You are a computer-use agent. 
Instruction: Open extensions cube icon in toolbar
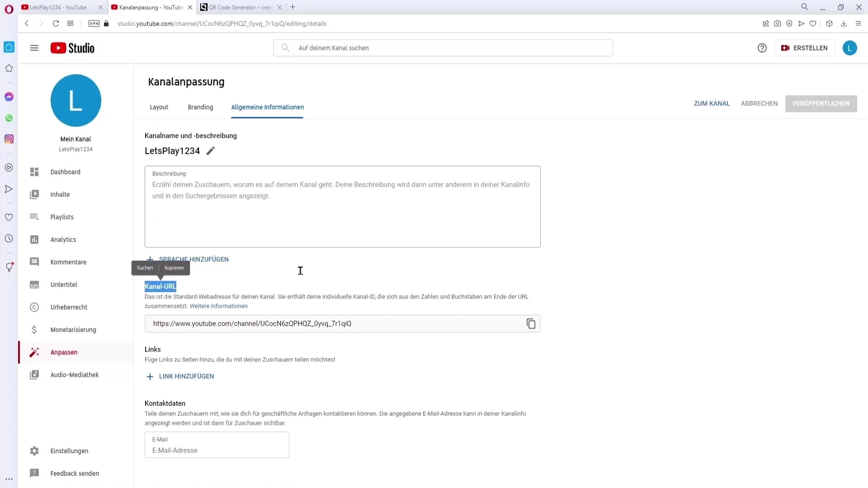pos(829,23)
